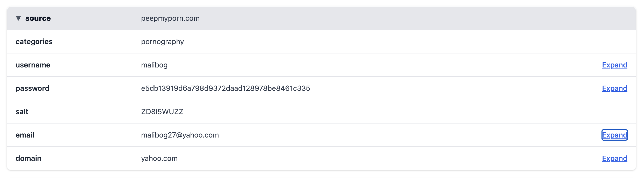
Task: Select the malibog username value
Action: click(x=154, y=65)
